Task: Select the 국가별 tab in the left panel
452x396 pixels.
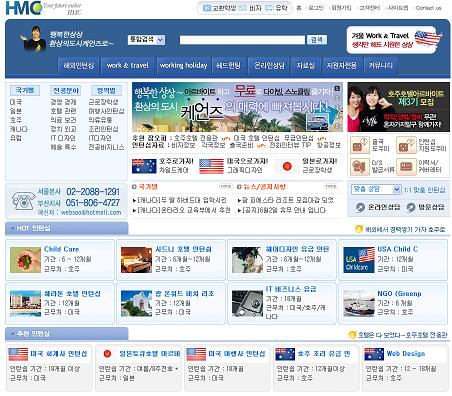Action: coord(25,90)
